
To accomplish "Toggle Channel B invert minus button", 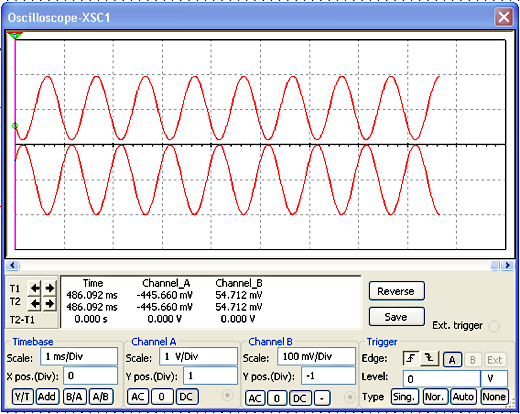I will point(322,398).
